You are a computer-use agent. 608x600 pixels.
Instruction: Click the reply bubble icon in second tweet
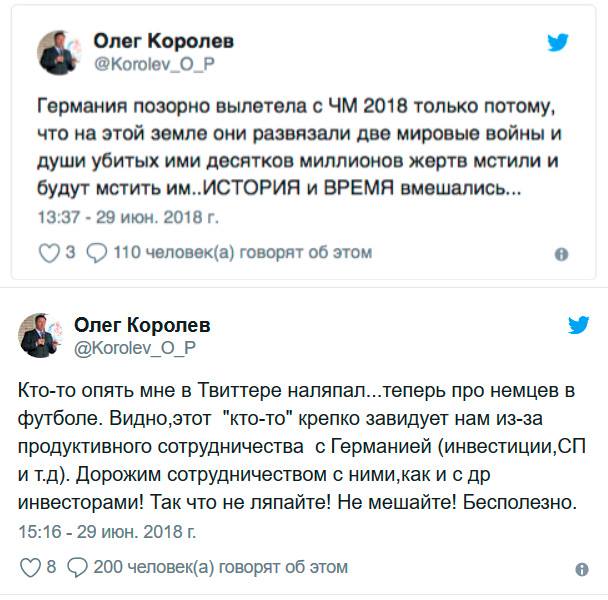[x=77, y=568]
